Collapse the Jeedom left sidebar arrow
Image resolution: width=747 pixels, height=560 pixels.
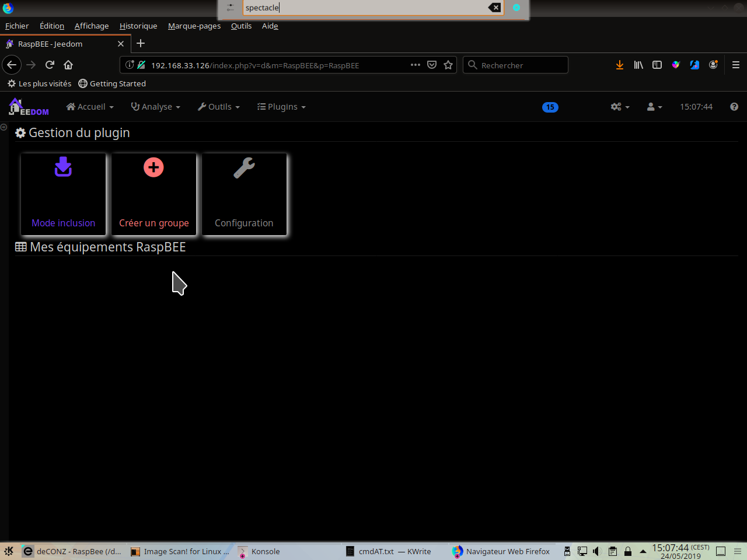pyautogui.click(x=4, y=127)
